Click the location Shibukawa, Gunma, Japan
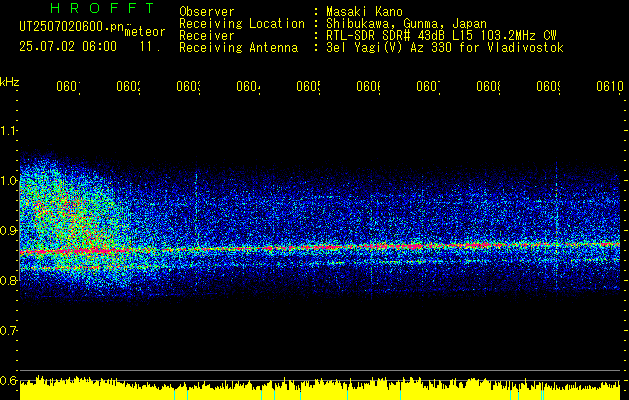629x400 pixels. point(406,24)
